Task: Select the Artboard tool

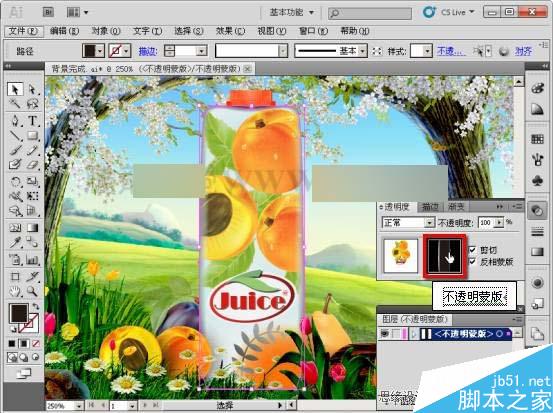Action: click(x=15, y=276)
